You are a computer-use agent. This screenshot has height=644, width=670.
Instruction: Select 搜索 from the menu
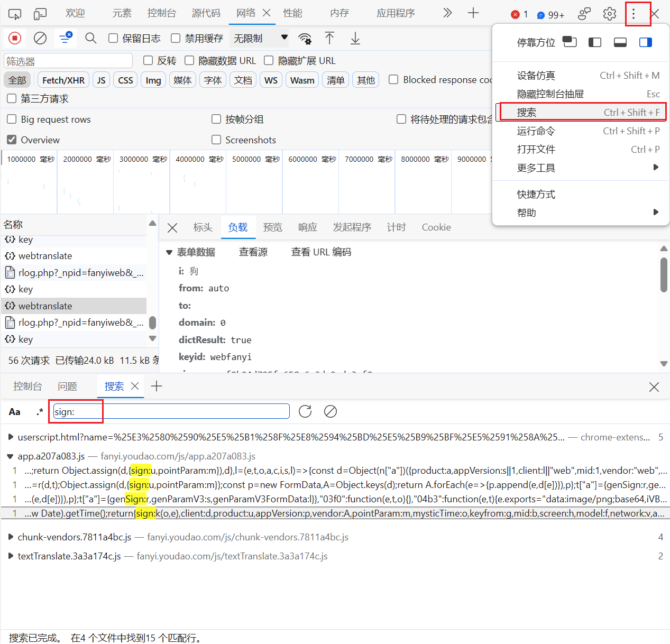[581, 112]
